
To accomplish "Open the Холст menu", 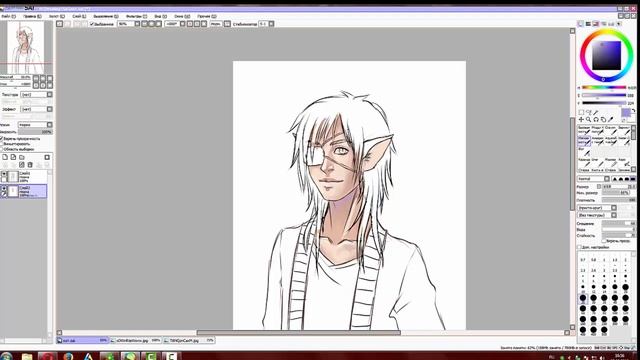I will [x=57, y=16].
